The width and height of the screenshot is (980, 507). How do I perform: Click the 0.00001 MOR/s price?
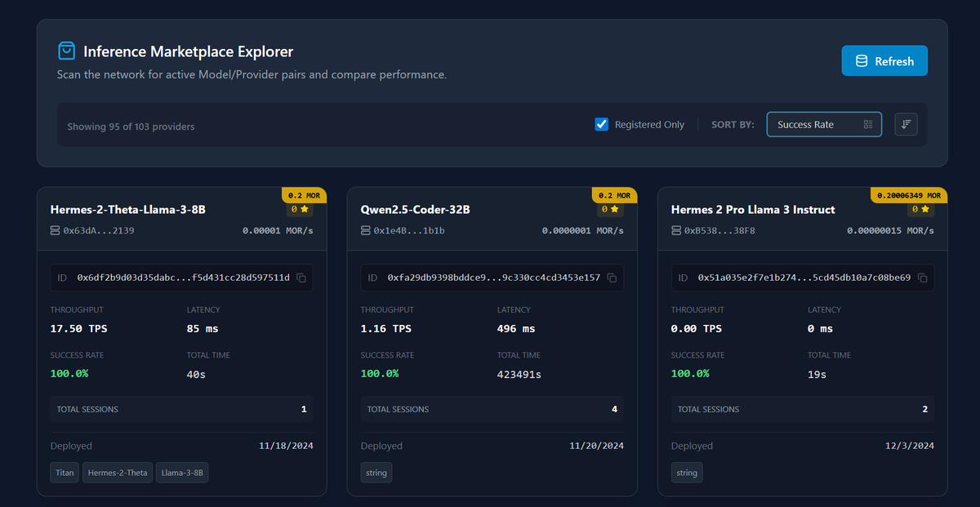(278, 231)
